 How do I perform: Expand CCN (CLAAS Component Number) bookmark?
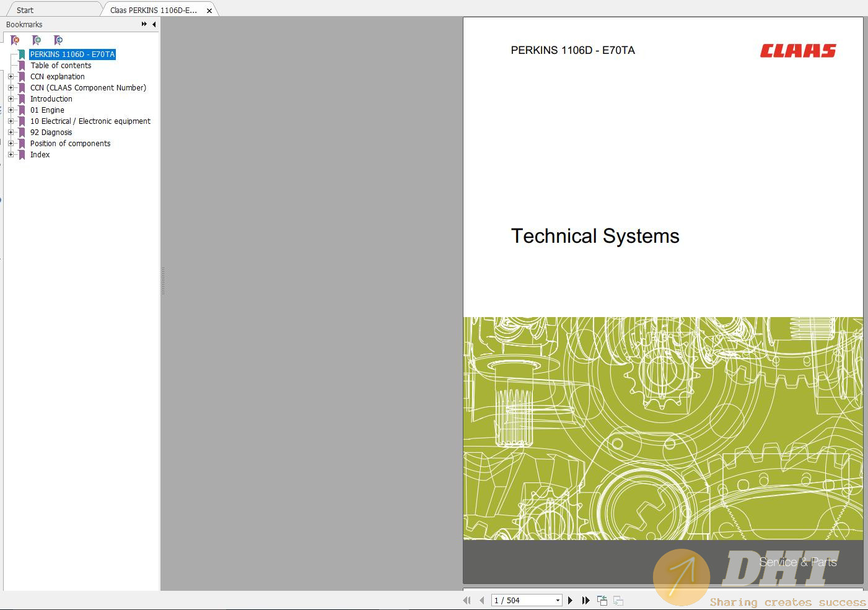point(11,88)
